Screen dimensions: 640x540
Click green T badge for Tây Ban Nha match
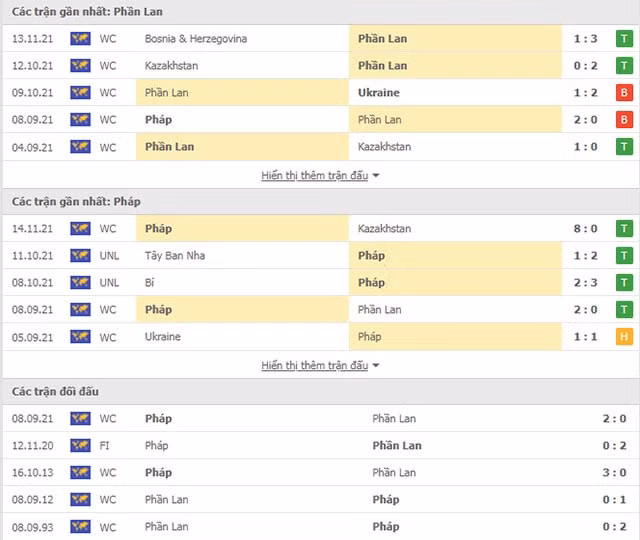(x=624, y=256)
